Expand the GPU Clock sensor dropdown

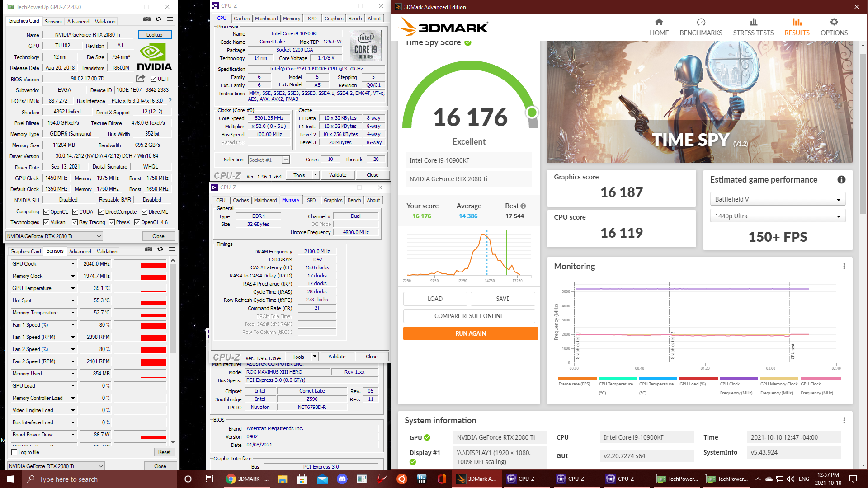coord(73,264)
